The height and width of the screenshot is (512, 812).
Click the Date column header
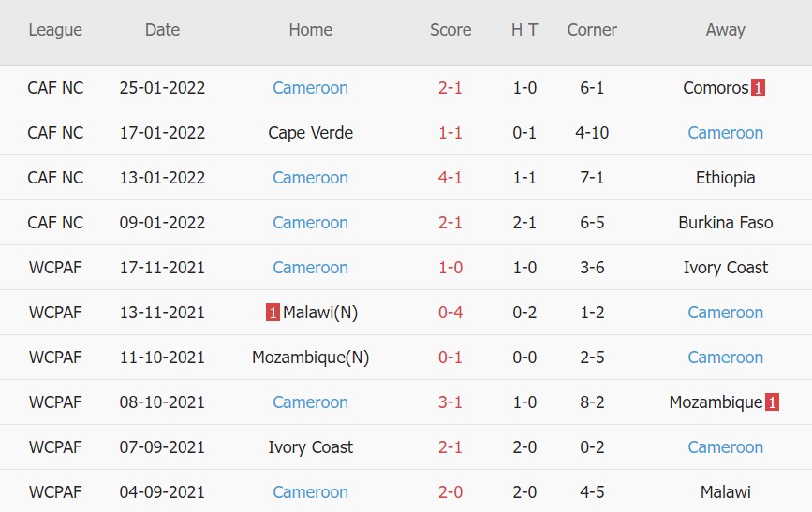(x=162, y=30)
